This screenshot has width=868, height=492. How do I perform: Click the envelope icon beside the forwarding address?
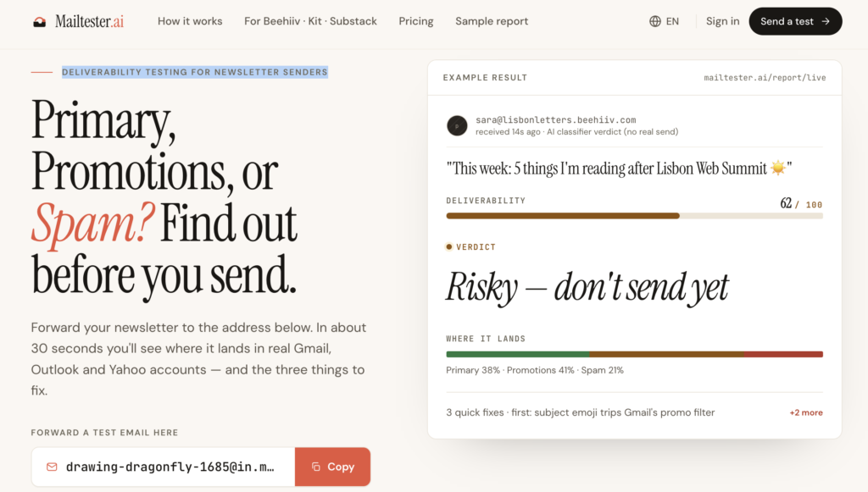click(52, 467)
